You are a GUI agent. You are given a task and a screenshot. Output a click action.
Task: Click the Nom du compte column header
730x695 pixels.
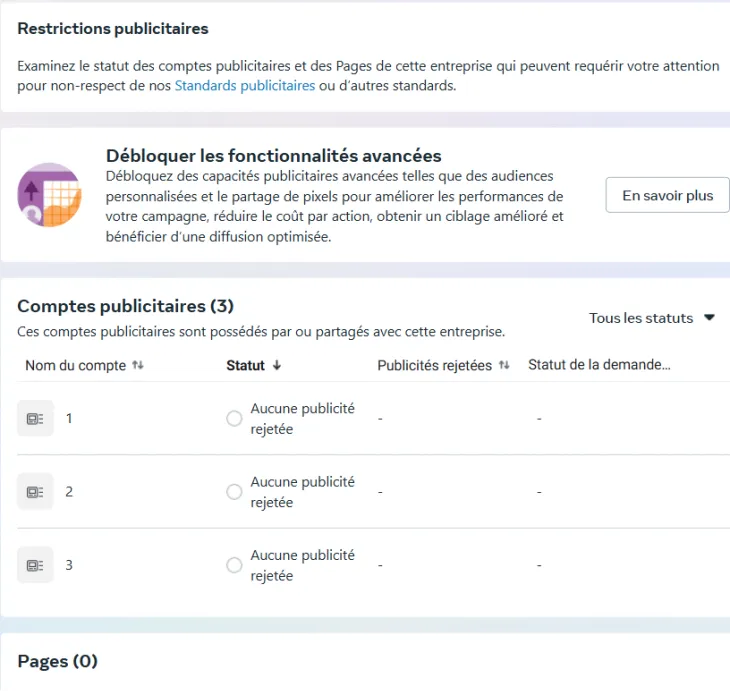75,366
